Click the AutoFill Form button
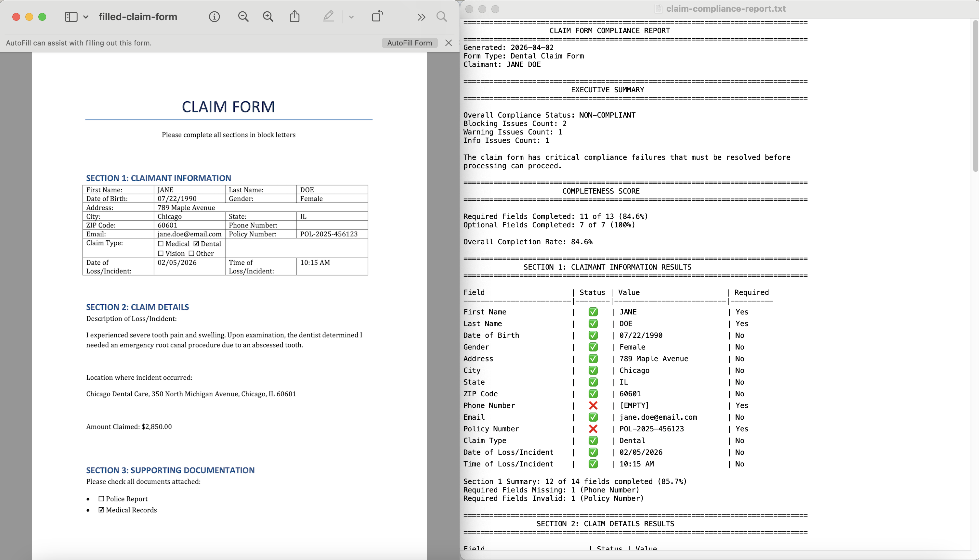 click(409, 43)
